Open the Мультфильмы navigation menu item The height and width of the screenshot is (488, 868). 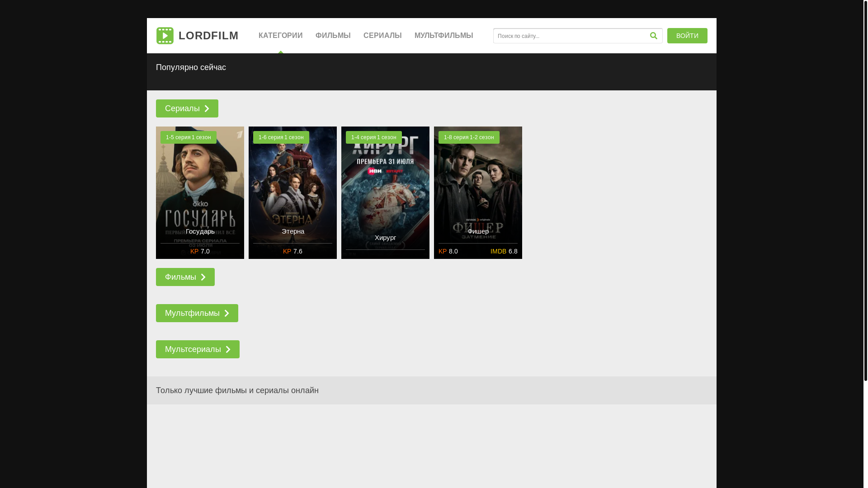click(444, 36)
